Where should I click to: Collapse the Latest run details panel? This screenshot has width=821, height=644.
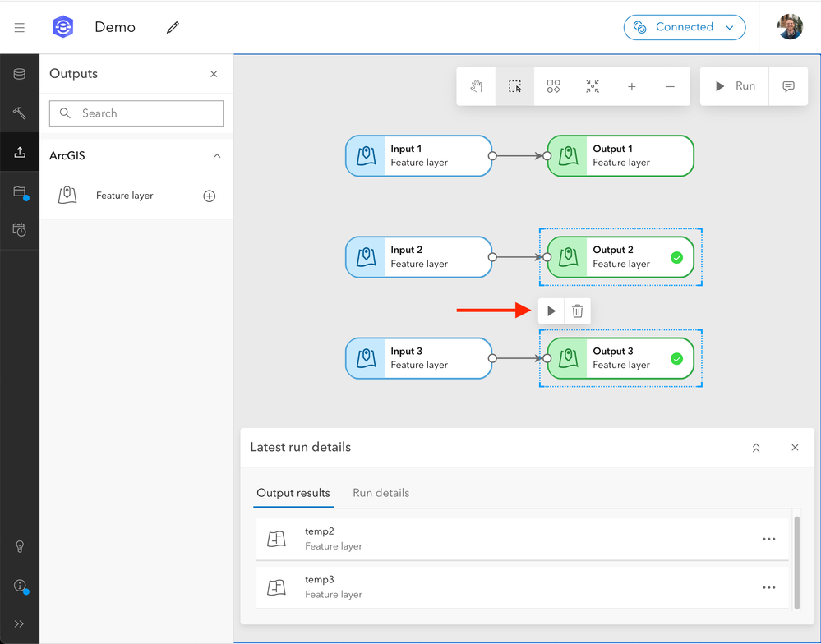[x=756, y=448]
